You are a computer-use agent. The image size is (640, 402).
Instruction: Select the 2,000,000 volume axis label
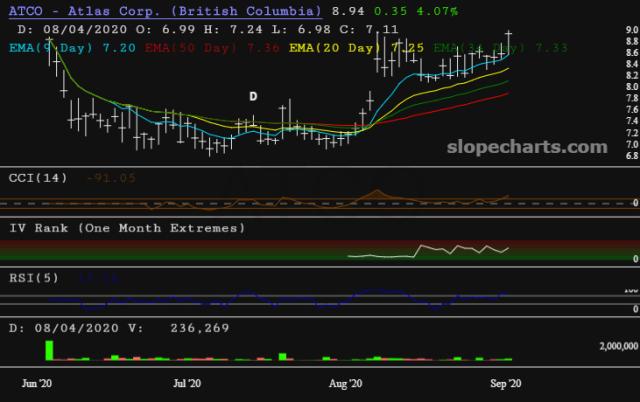(x=619, y=346)
